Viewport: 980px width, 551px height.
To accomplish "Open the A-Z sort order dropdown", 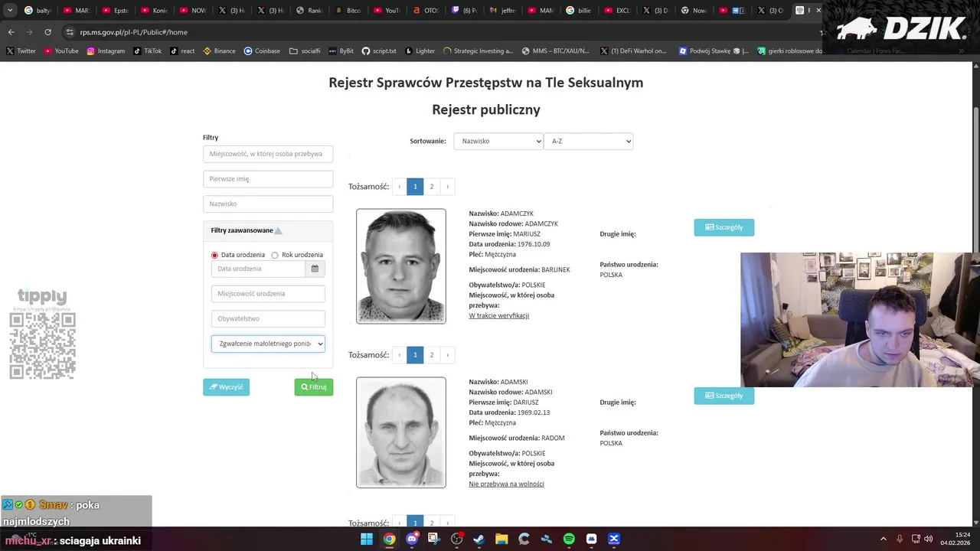I will pyautogui.click(x=588, y=141).
